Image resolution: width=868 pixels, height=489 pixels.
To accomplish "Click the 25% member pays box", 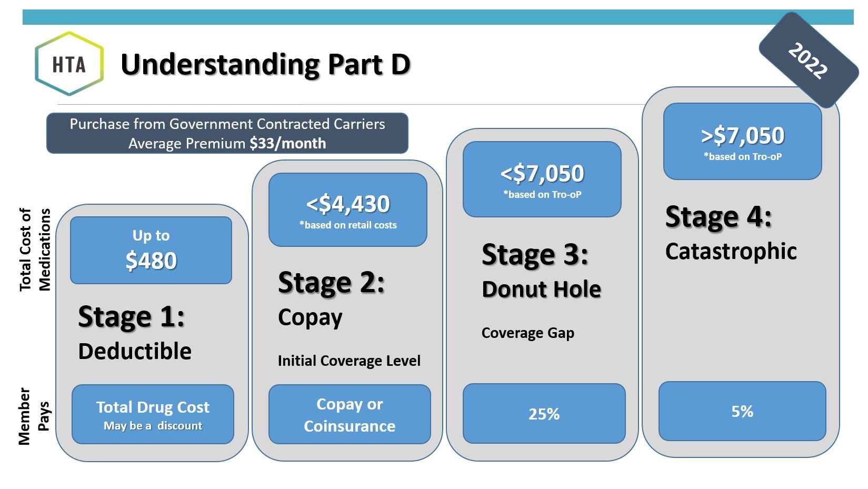I will (544, 414).
